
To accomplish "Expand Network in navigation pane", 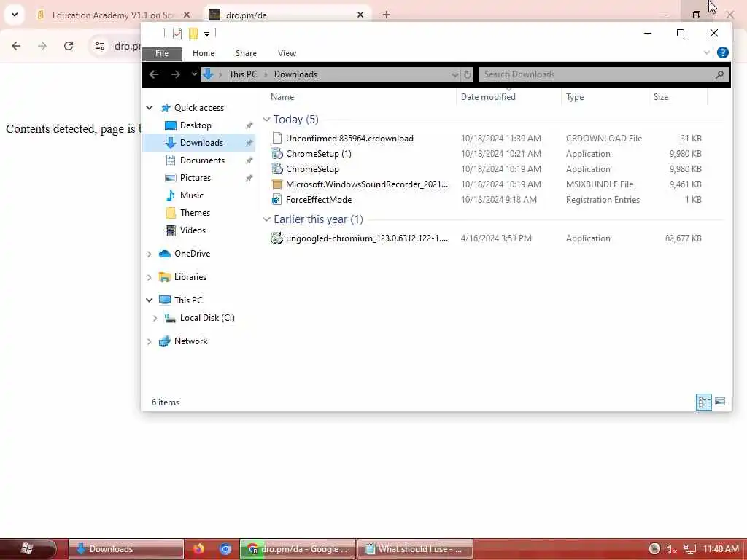I will (149, 341).
